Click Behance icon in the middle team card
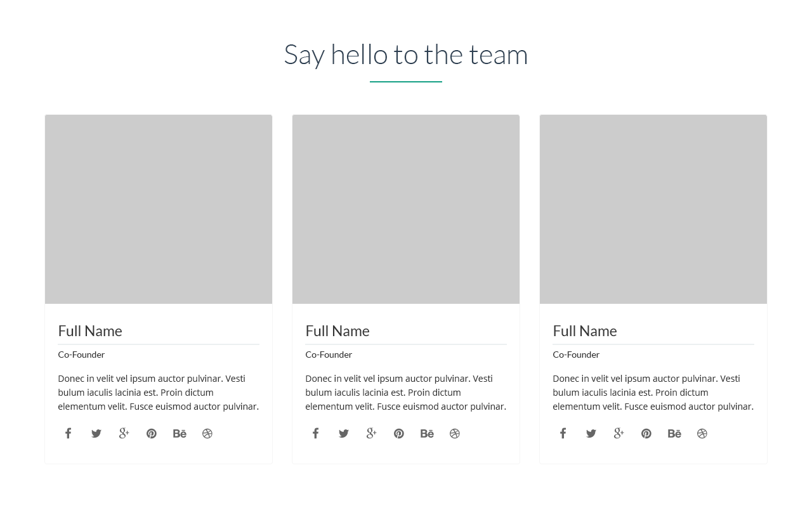 tap(427, 434)
